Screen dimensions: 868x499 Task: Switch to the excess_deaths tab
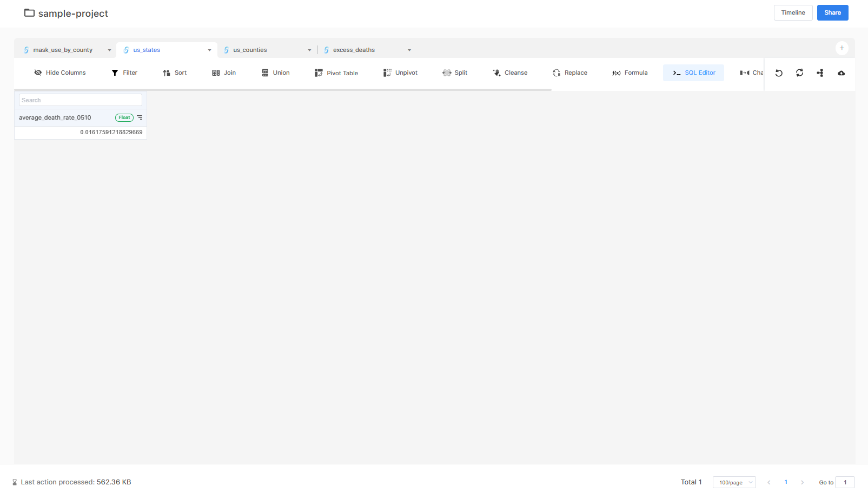[x=354, y=50]
